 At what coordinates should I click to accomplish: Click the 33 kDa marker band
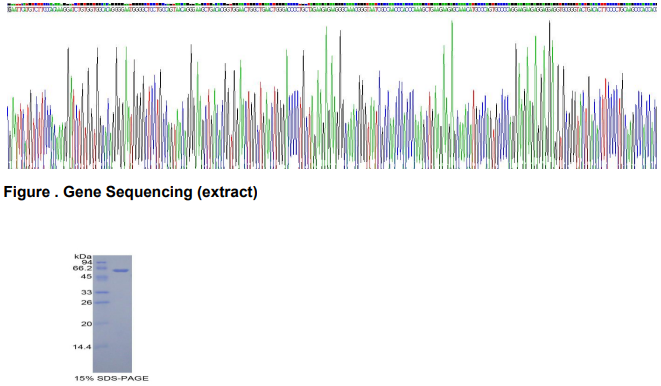pos(102,292)
